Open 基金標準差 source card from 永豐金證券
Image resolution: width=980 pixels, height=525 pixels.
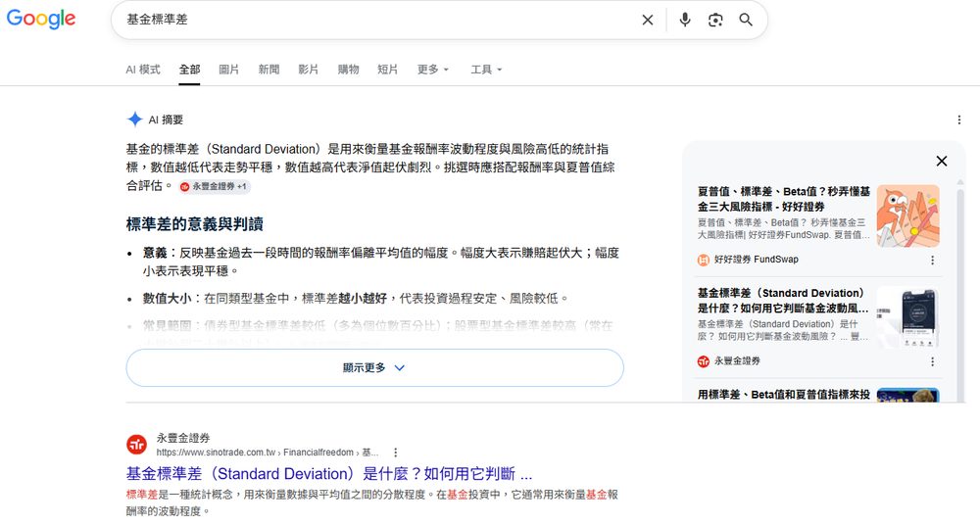(783, 301)
